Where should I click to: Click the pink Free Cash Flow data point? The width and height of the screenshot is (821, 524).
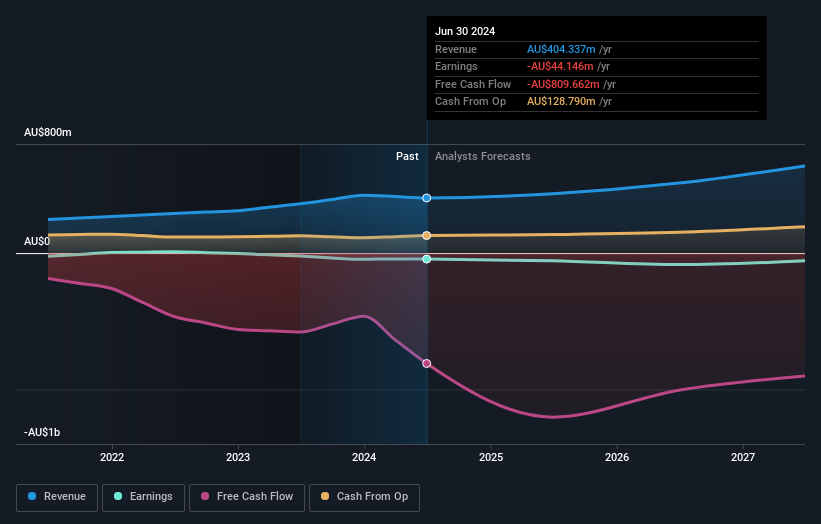point(427,363)
